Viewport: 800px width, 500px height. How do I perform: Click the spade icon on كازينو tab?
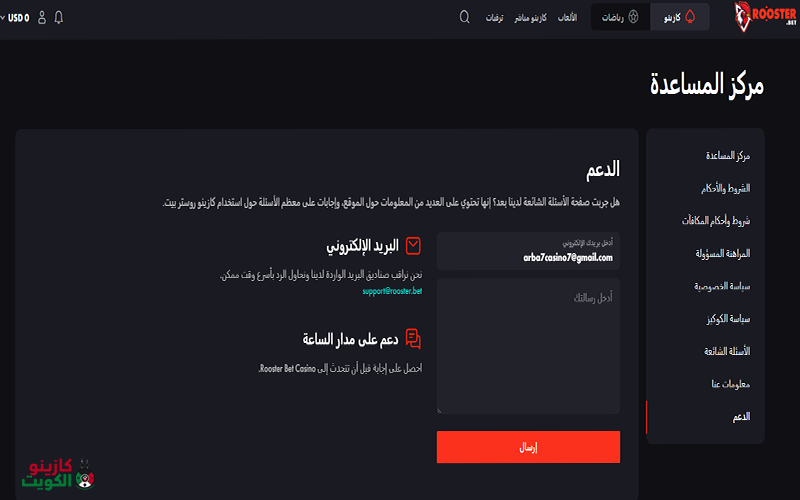[x=690, y=17]
